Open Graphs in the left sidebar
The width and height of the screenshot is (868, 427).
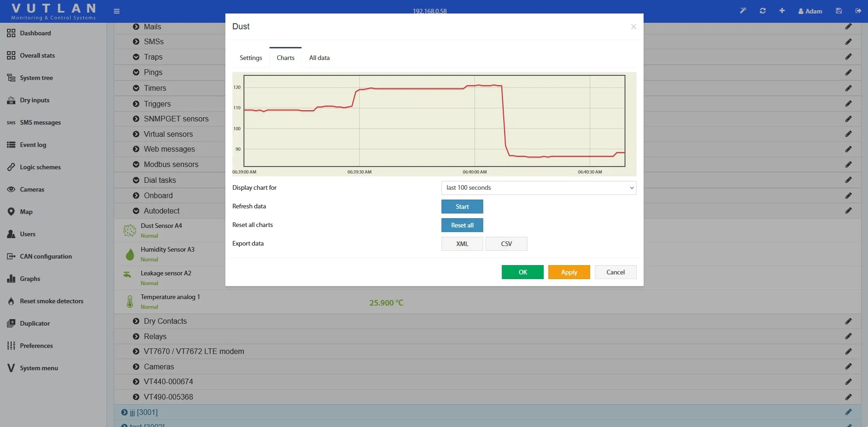point(30,279)
